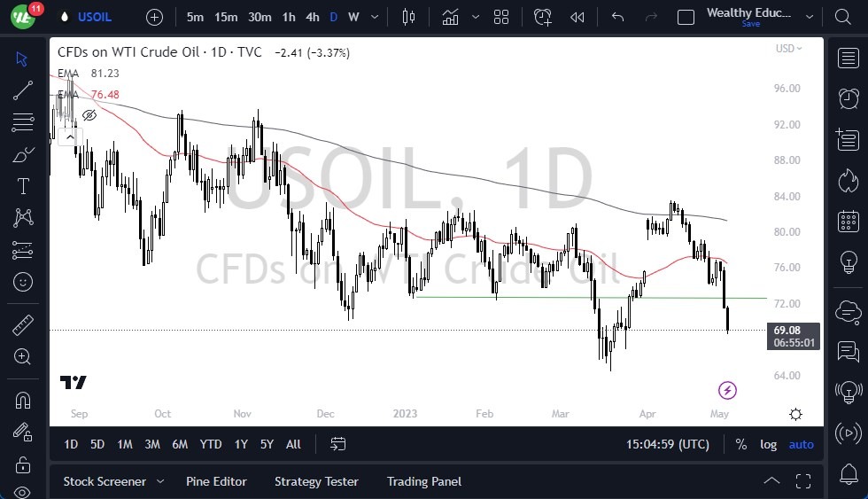Select the 6M date range button
This screenshot has height=499, width=868.
click(x=180, y=444)
